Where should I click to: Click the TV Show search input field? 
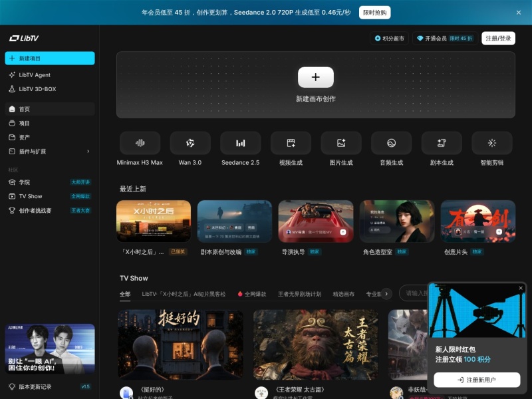tap(413, 293)
